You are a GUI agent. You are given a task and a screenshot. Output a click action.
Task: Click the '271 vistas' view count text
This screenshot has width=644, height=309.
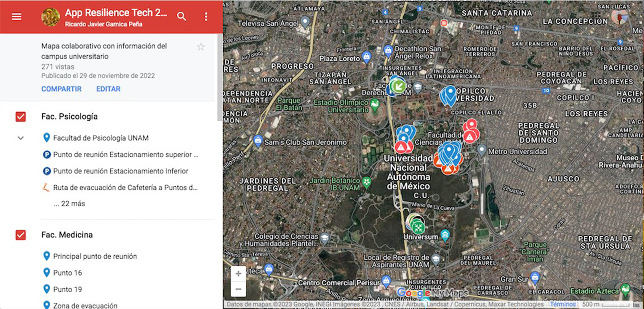(x=58, y=67)
